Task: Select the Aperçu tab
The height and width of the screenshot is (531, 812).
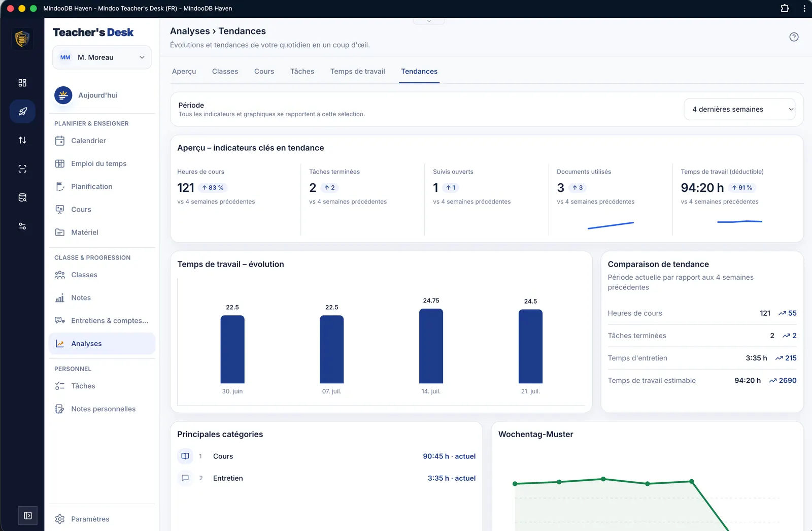Action: pos(184,72)
